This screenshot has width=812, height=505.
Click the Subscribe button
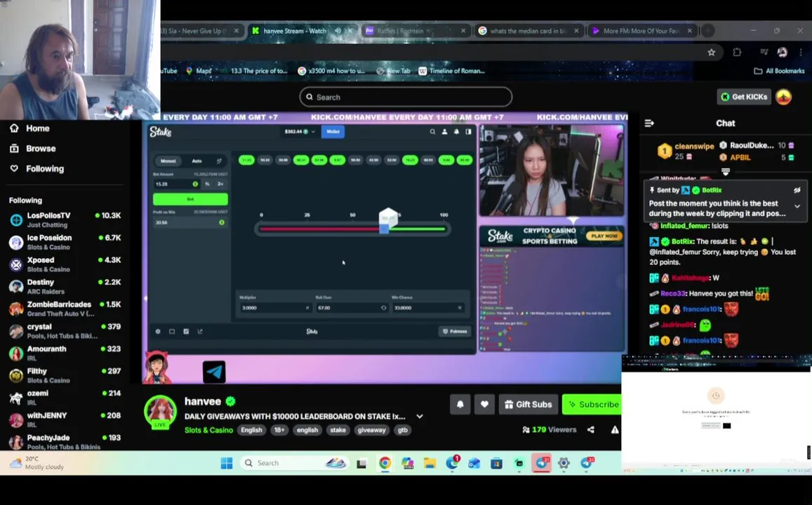[x=592, y=405]
